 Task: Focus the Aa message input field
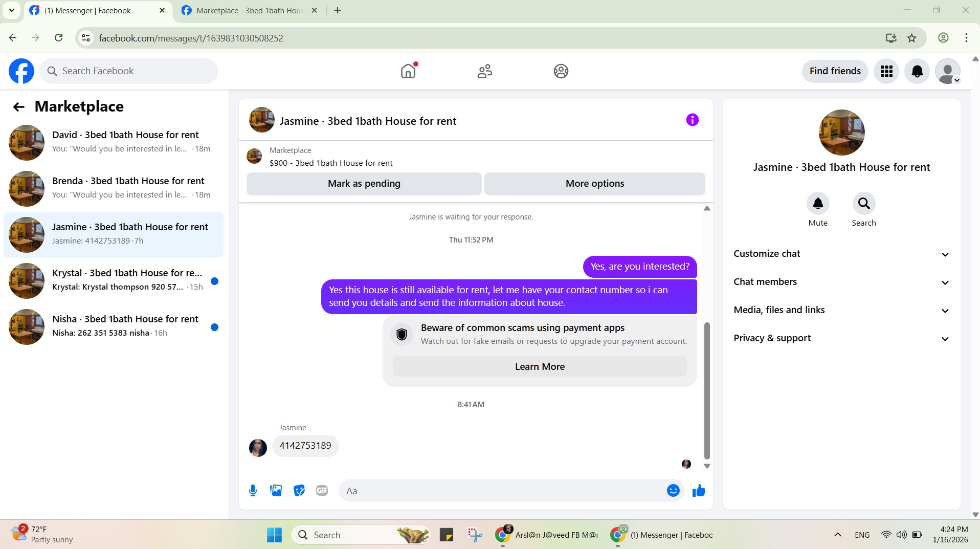pos(503,491)
